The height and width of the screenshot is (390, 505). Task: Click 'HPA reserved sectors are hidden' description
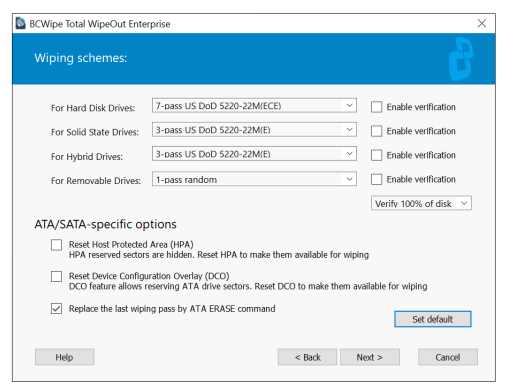coord(219,255)
